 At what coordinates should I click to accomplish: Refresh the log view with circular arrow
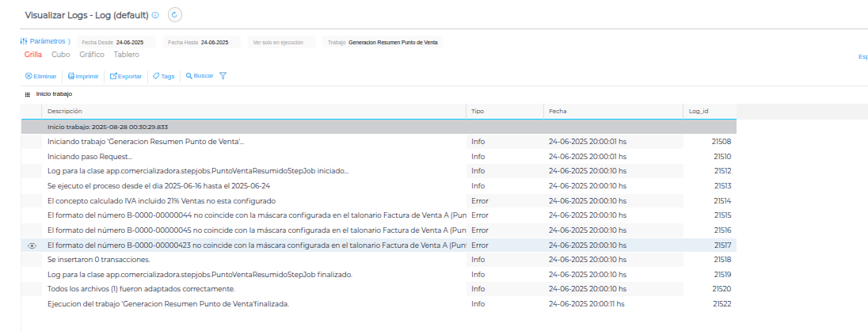(175, 15)
